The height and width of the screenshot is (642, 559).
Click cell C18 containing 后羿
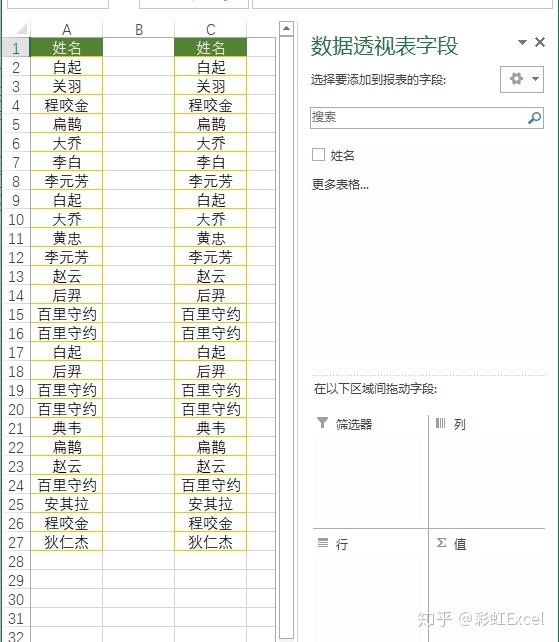(210, 371)
